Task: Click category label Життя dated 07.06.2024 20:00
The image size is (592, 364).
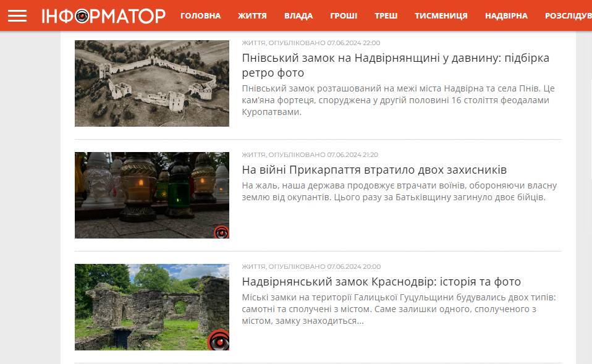Action: point(254,266)
